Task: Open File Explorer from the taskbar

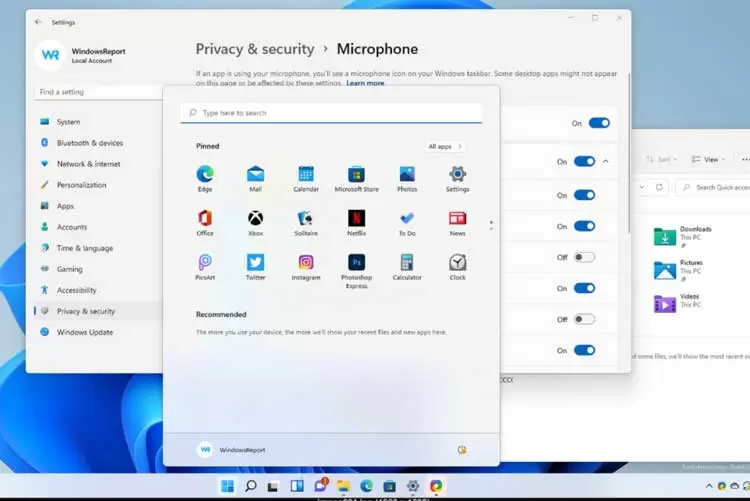Action: (343, 486)
